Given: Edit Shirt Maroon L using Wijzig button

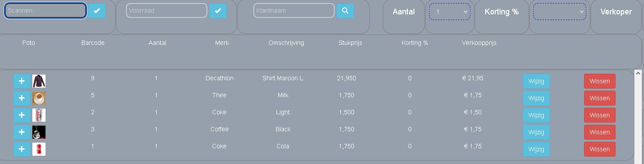Looking at the screenshot, I should point(536,81).
